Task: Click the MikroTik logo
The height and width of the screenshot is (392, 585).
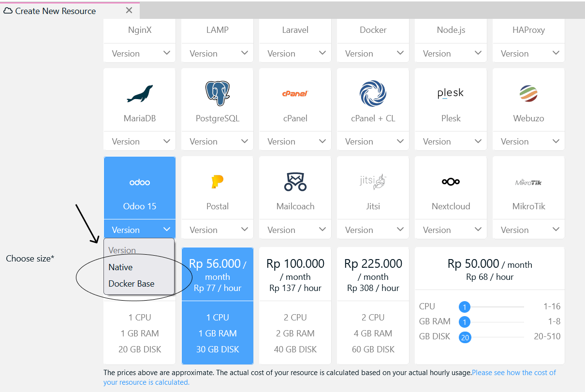Action: (528, 181)
